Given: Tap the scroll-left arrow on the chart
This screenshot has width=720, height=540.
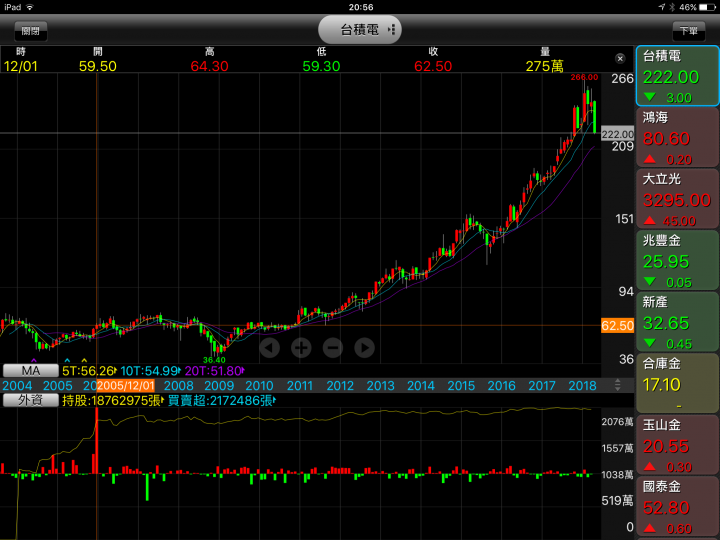Looking at the screenshot, I should [270, 348].
